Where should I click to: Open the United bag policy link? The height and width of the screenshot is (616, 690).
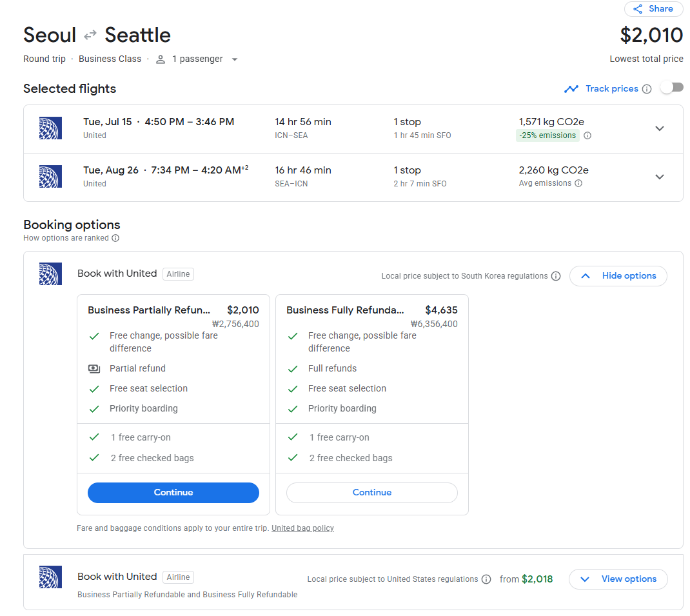pyautogui.click(x=302, y=528)
